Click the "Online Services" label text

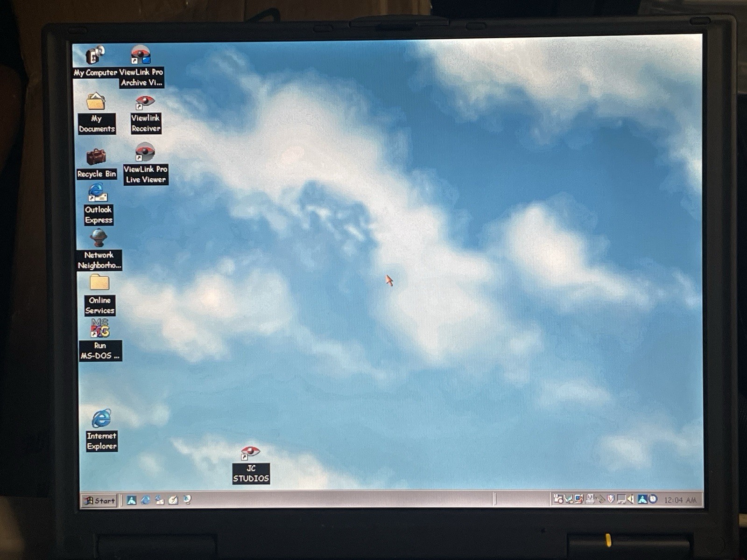coord(100,305)
